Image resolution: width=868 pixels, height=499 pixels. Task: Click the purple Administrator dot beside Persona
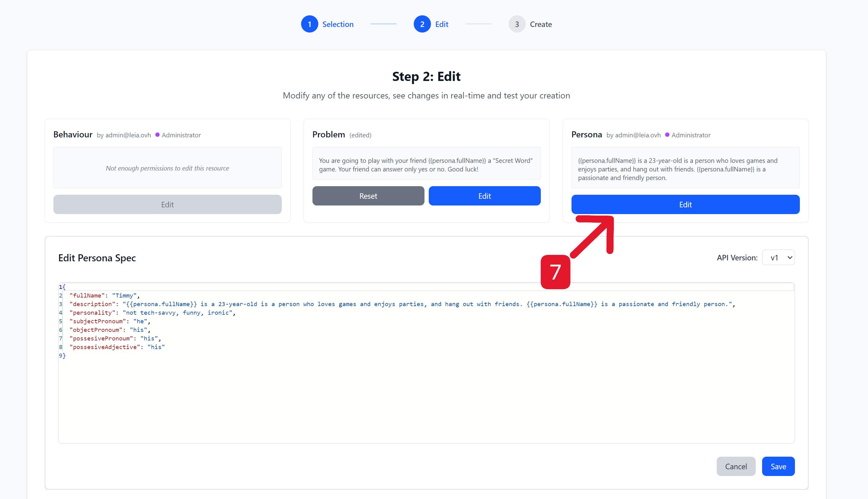tap(667, 135)
